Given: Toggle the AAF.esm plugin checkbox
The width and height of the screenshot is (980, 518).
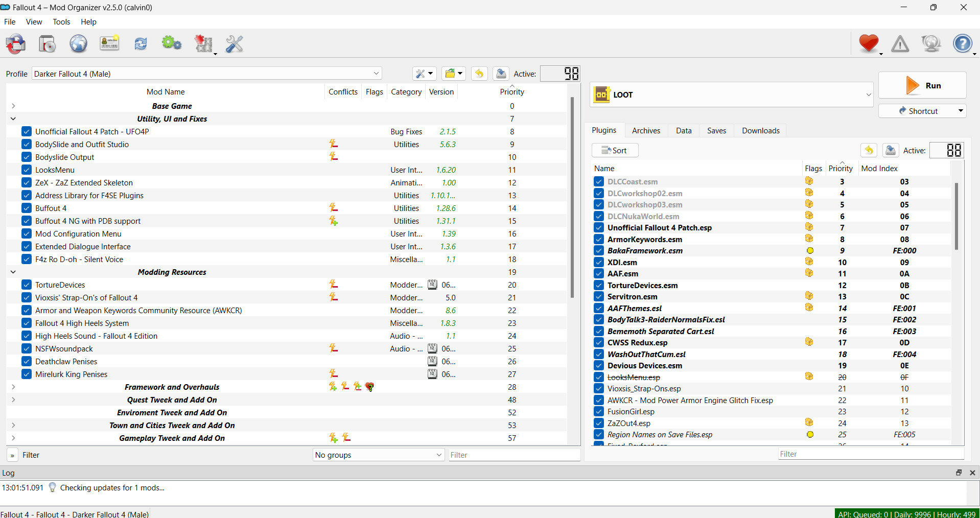Looking at the screenshot, I should [599, 273].
